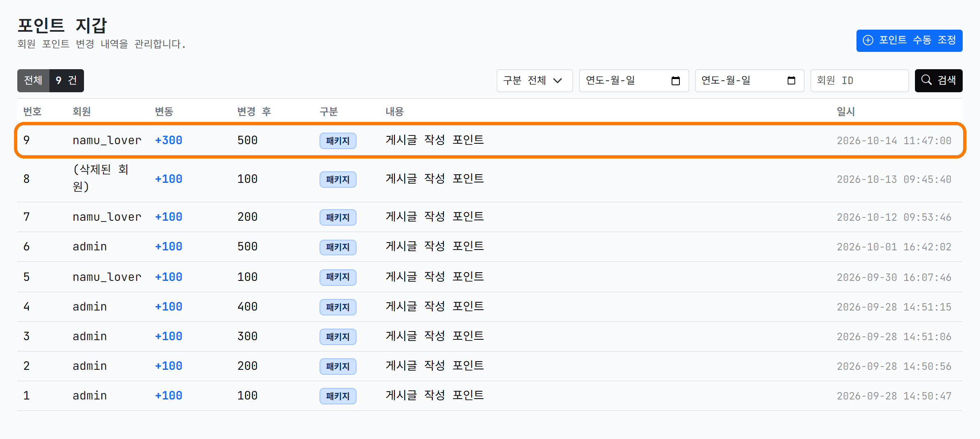Click the 변경 후 column header

(x=254, y=112)
